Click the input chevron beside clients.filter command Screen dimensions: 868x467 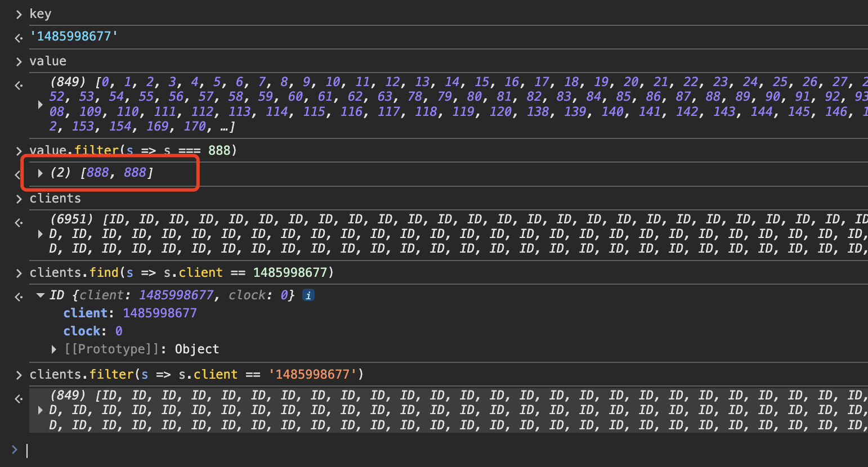pyautogui.click(x=19, y=375)
